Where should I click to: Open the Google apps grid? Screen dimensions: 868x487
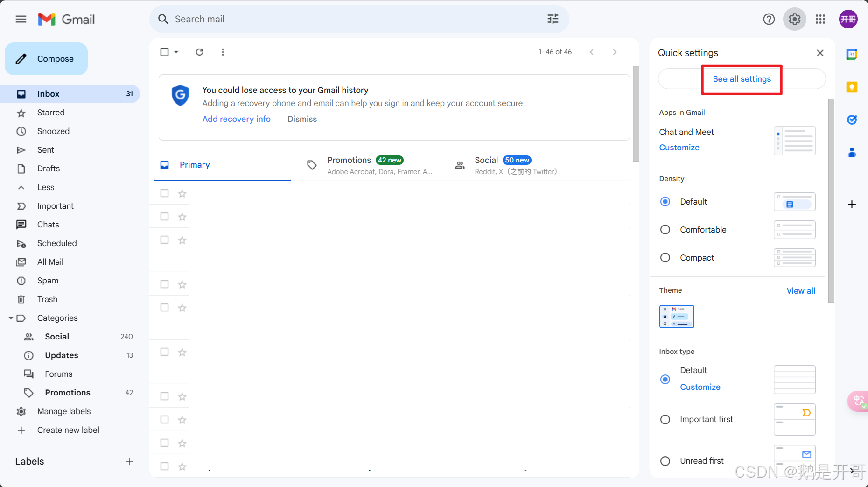820,19
